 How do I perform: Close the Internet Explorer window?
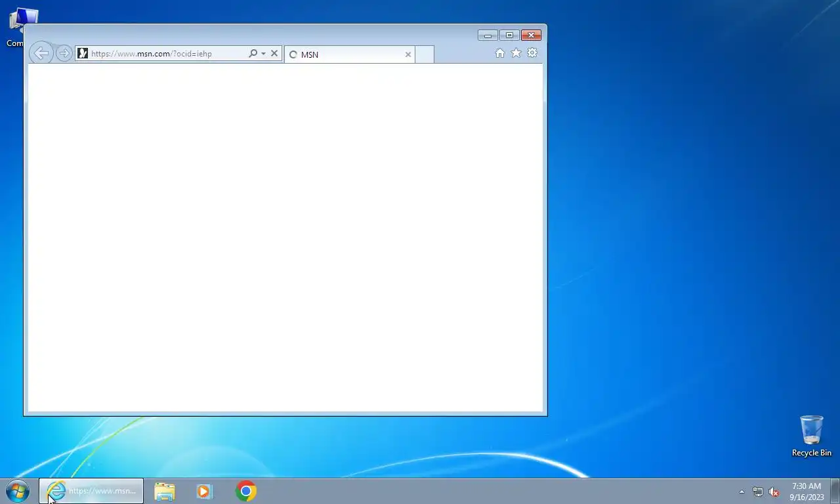pyautogui.click(x=531, y=35)
